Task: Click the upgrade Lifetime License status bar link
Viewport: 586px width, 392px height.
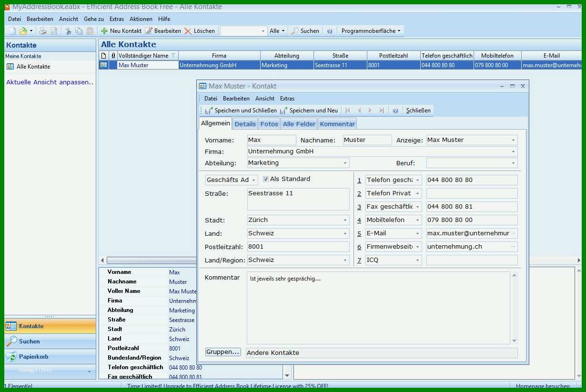Action: coord(228,386)
